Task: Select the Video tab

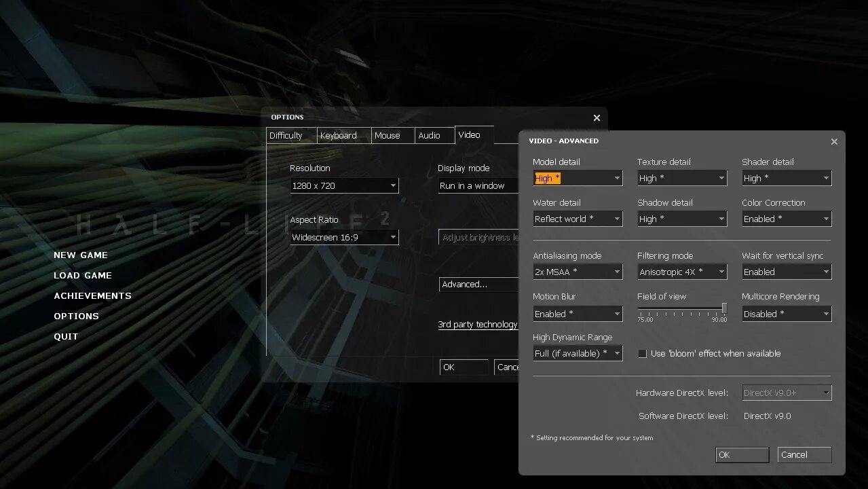Action: pyautogui.click(x=474, y=134)
